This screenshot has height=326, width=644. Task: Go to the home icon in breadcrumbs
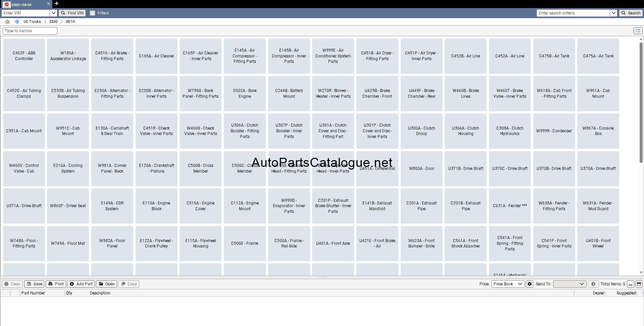(x=7, y=21)
